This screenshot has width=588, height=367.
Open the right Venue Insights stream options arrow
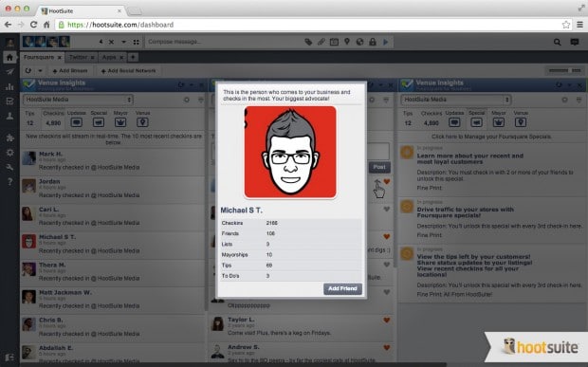pos(569,85)
